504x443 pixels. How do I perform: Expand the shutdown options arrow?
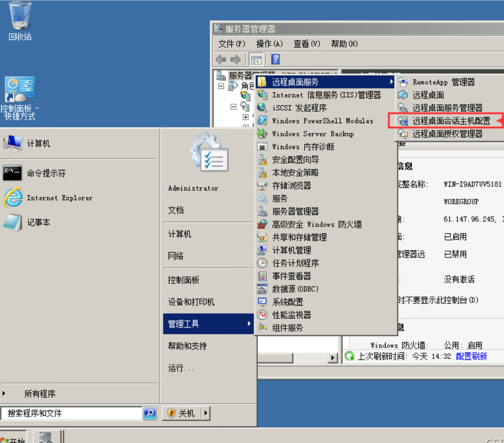[x=206, y=413]
